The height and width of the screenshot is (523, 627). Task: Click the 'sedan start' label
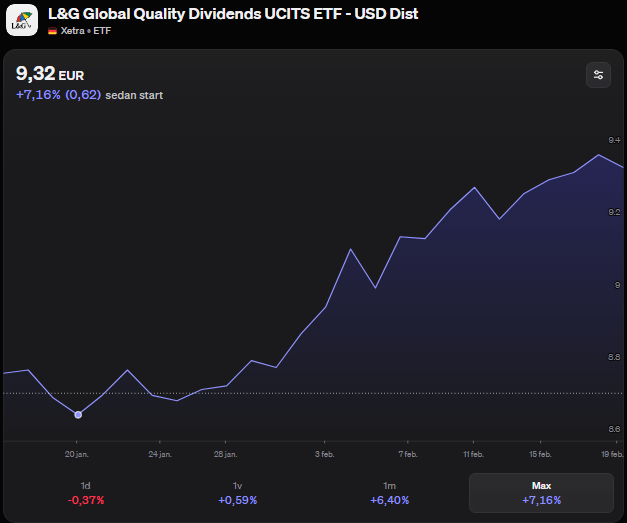[x=134, y=95]
